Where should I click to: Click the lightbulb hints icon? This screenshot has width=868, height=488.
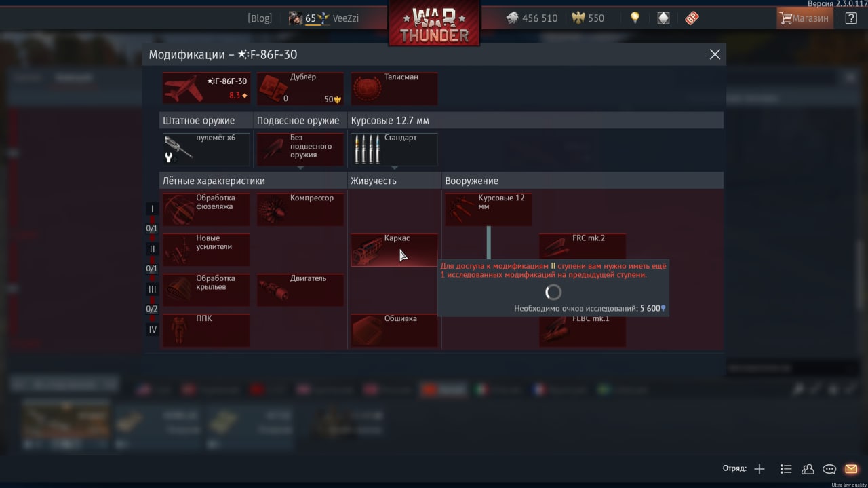[x=635, y=18]
